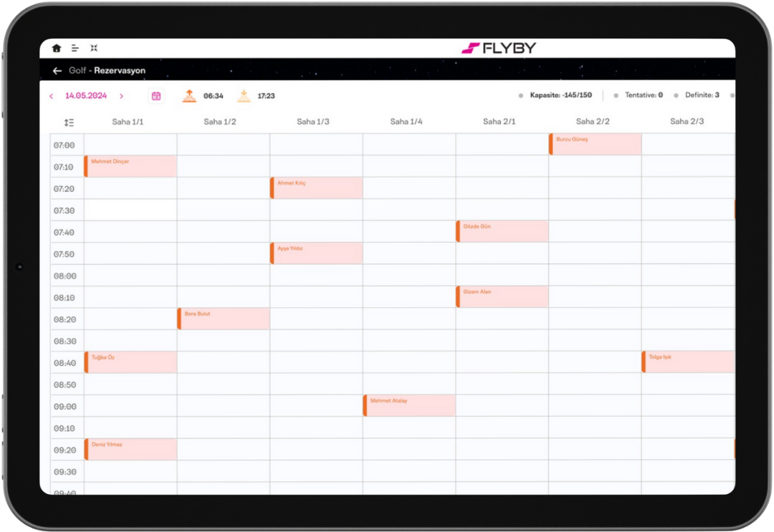The image size is (774, 532).
Task: Open the side menu list icon
Action: click(75, 48)
